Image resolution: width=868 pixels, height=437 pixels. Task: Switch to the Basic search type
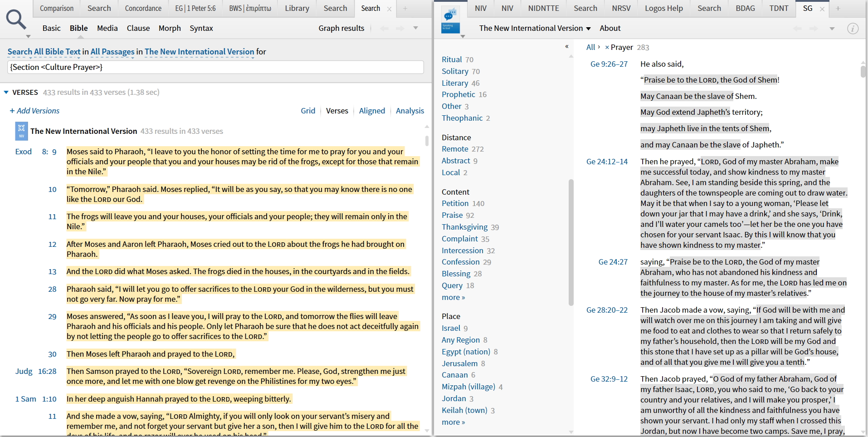51,28
